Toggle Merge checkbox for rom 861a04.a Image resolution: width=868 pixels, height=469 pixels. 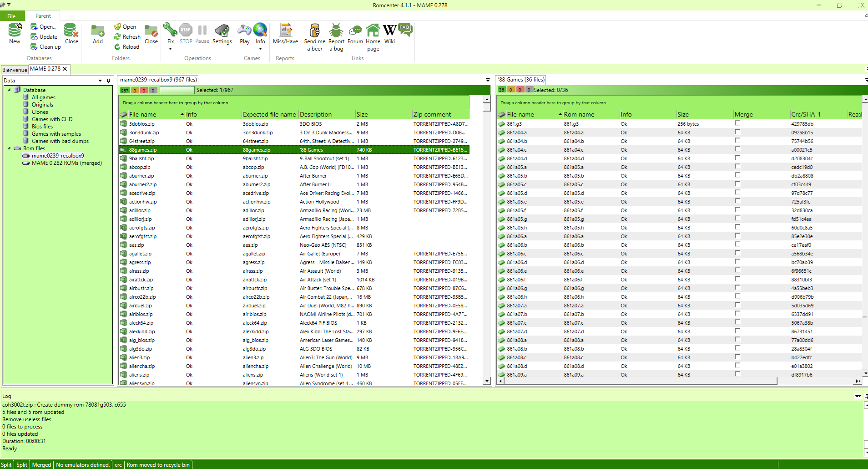(737, 132)
